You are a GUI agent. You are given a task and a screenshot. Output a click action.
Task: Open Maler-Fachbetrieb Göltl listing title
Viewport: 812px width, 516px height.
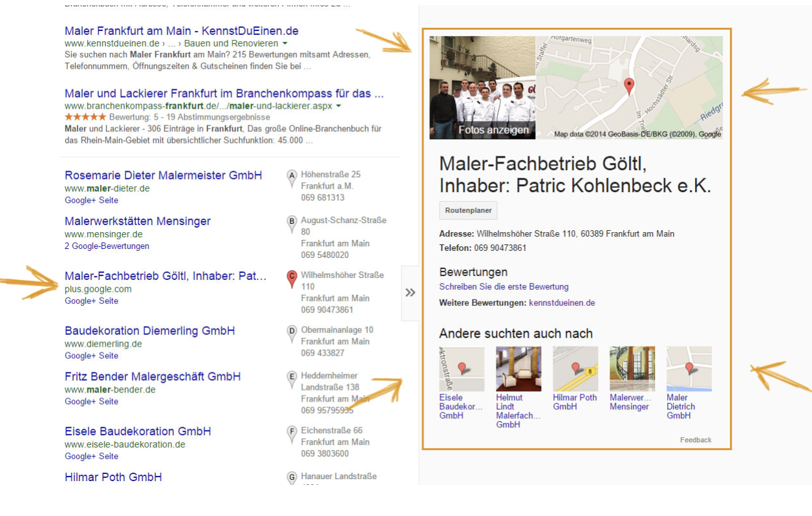pos(166,276)
